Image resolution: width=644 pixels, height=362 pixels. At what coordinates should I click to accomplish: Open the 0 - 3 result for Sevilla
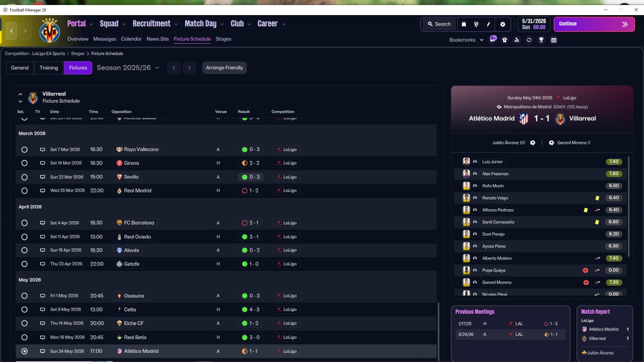(251, 177)
